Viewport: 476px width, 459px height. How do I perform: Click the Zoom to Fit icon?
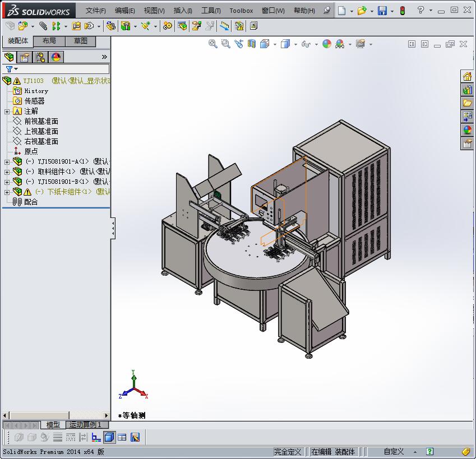click(x=213, y=44)
